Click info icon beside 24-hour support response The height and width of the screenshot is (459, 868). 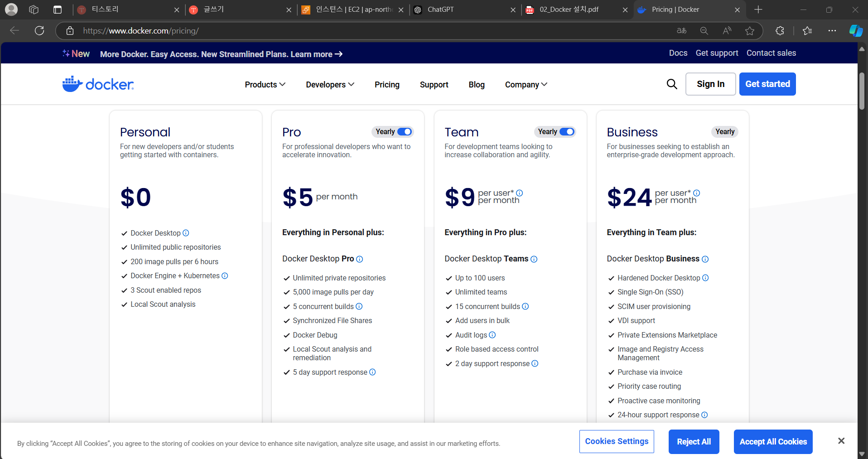tap(704, 415)
